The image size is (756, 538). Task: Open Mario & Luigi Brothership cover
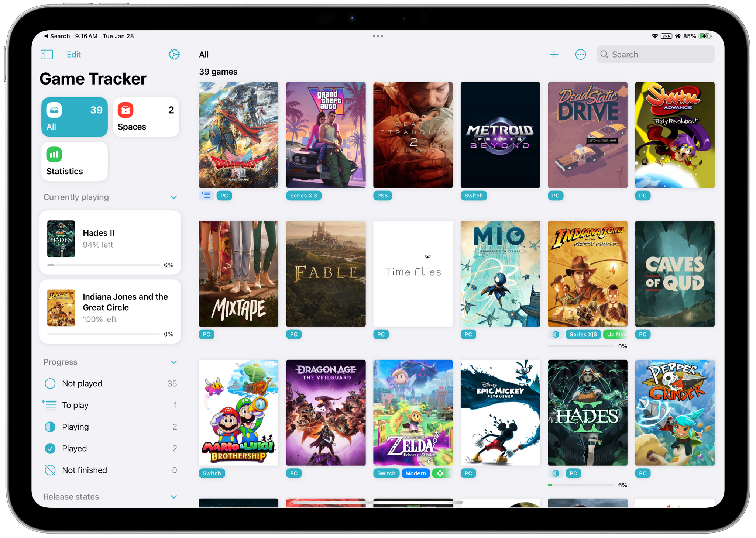(x=238, y=413)
